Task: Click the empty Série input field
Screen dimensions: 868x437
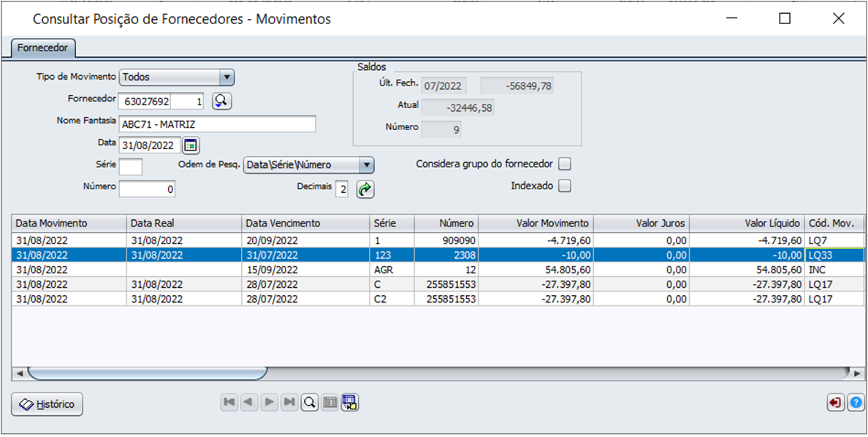Action: tap(131, 166)
